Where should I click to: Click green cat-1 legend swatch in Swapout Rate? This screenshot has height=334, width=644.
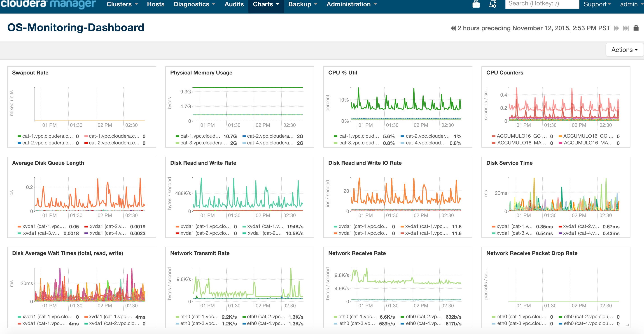[19, 136]
